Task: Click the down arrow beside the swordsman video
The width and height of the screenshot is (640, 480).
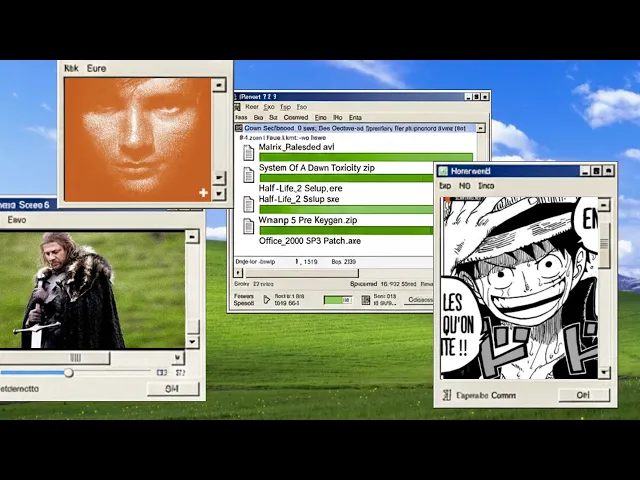Action: click(192, 342)
